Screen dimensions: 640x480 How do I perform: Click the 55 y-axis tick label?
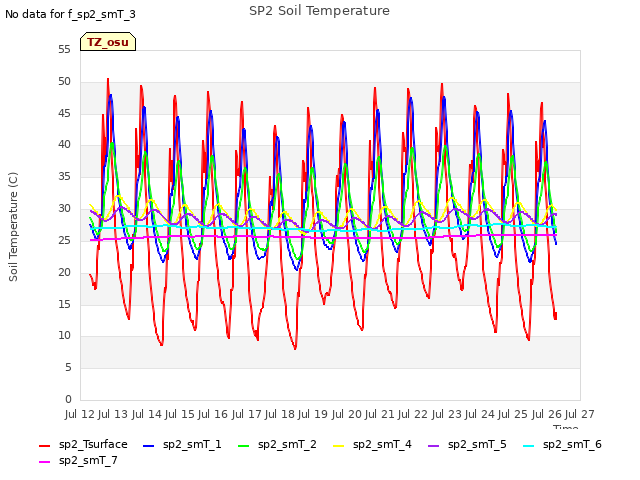coord(64,50)
